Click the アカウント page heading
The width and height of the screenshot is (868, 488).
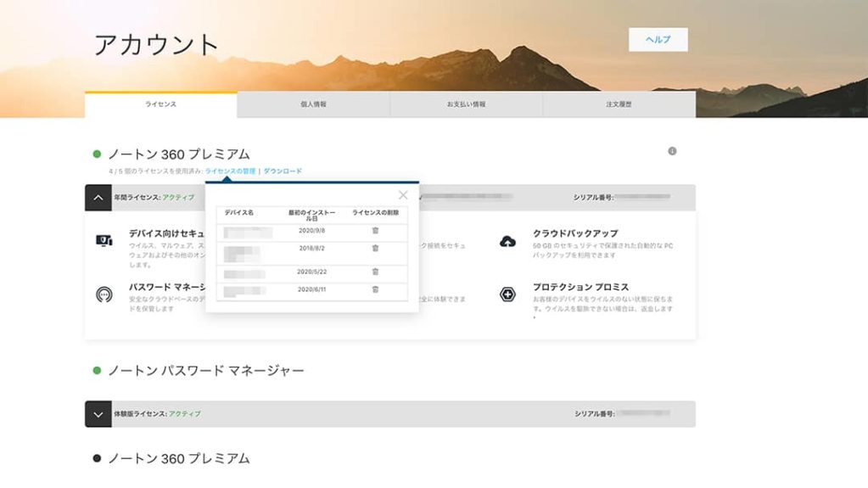(157, 45)
